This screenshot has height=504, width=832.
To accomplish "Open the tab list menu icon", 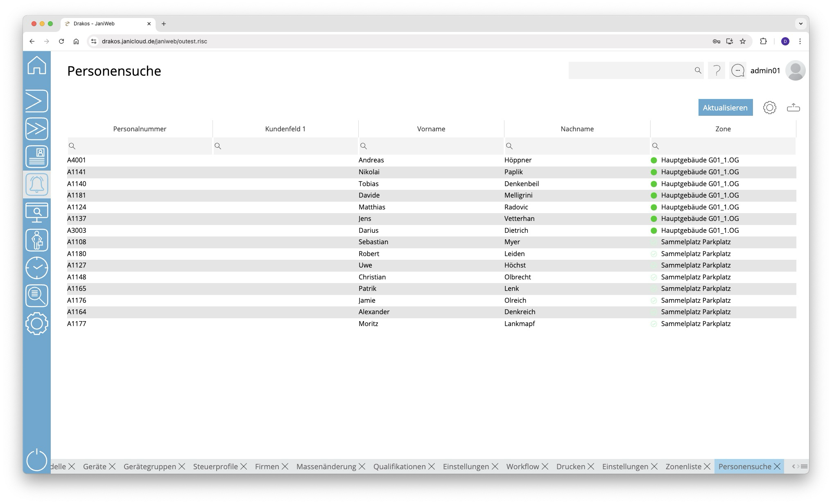I will [804, 466].
